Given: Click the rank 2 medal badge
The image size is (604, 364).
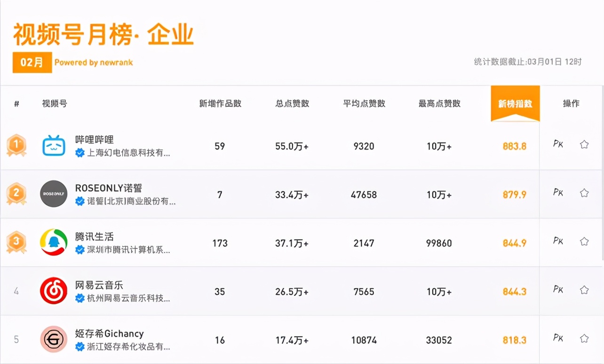Looking at the screenshot, I should point(16,194).
